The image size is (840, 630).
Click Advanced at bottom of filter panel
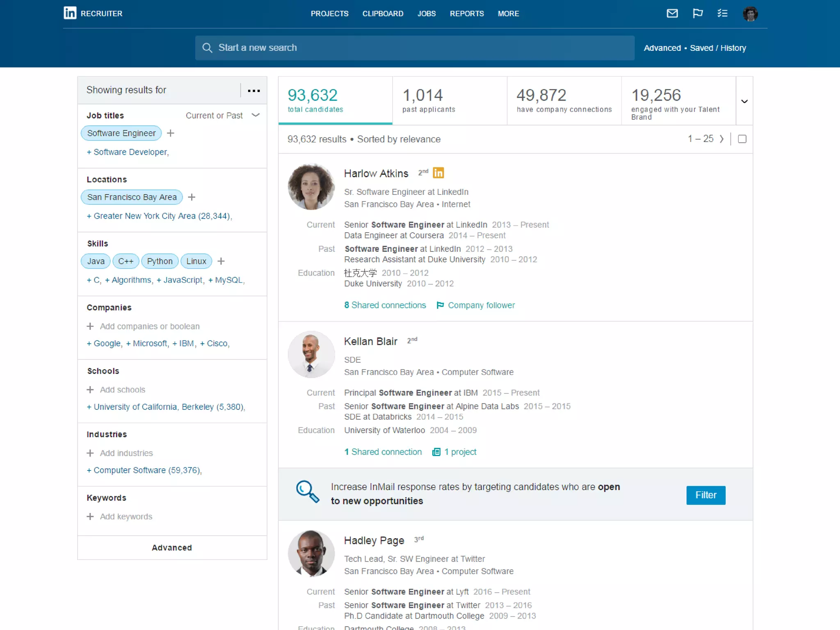pos(172,548)
